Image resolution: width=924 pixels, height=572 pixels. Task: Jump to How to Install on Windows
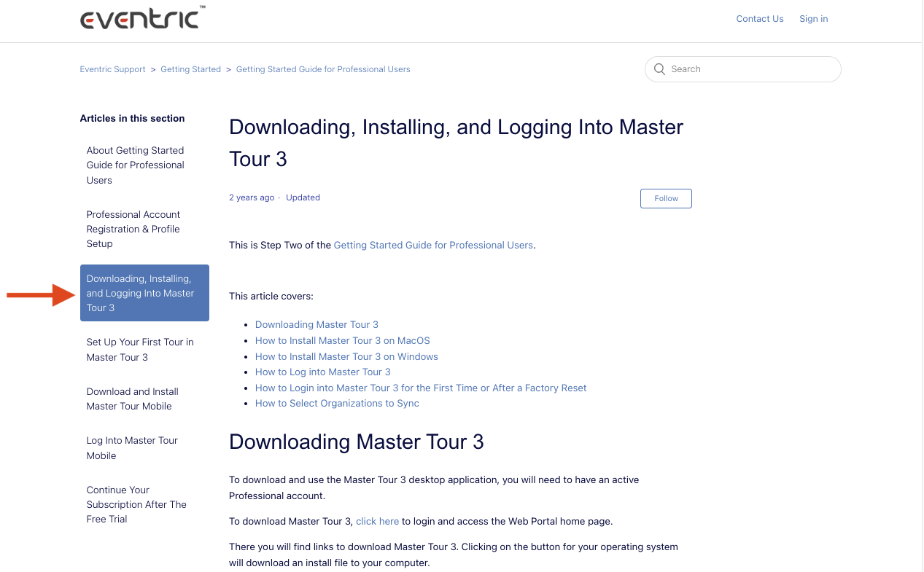coord(346,357)
